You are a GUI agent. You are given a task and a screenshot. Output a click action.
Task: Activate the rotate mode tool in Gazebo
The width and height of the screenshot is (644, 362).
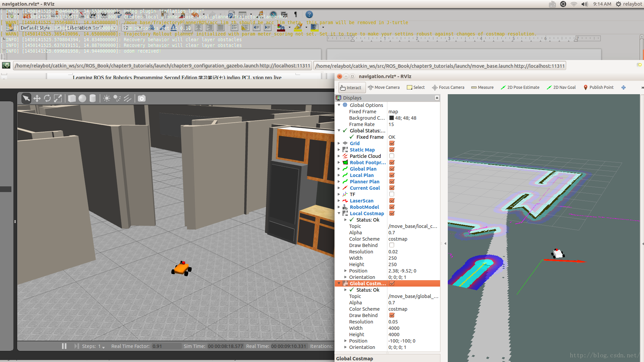47,98
